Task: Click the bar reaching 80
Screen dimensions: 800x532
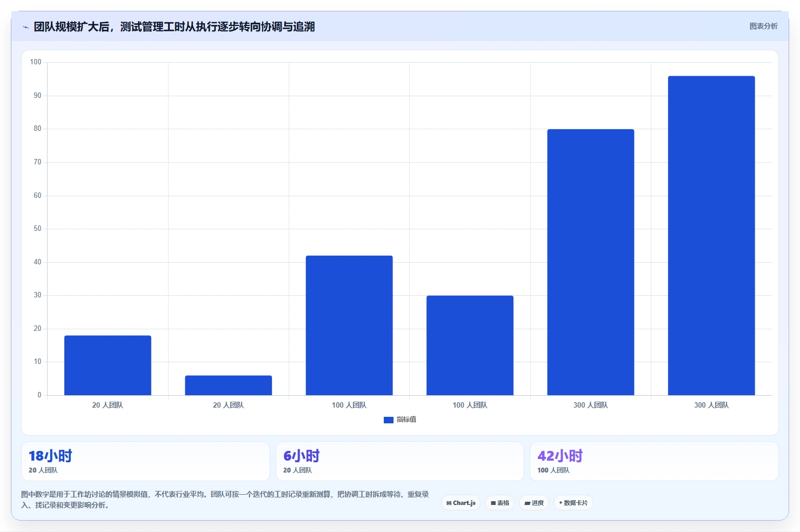Action: pyautogui.click(x=591, y=262)
